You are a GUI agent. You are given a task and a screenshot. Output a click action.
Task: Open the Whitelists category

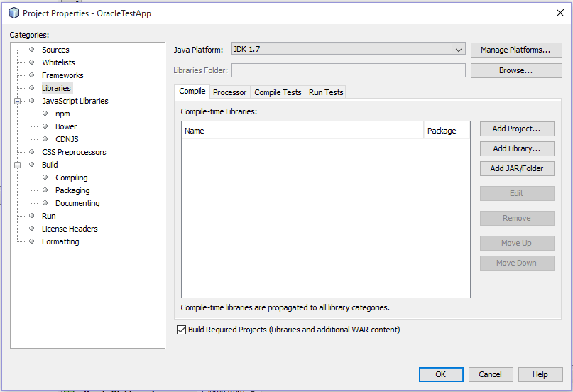coord(58,62)
